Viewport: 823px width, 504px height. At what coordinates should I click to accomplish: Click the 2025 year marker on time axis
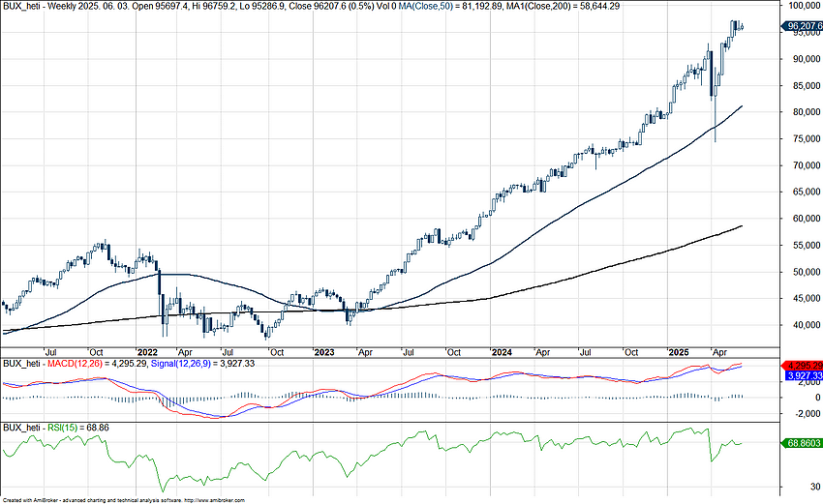[x=679, y=352]
